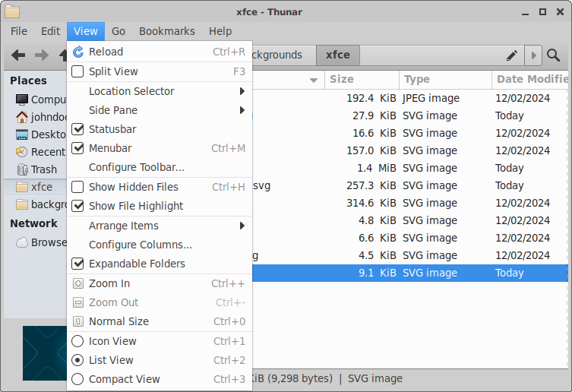Expand the Location Selector submenu
Viewport: 572px width, 392px height.
(160, 91)
